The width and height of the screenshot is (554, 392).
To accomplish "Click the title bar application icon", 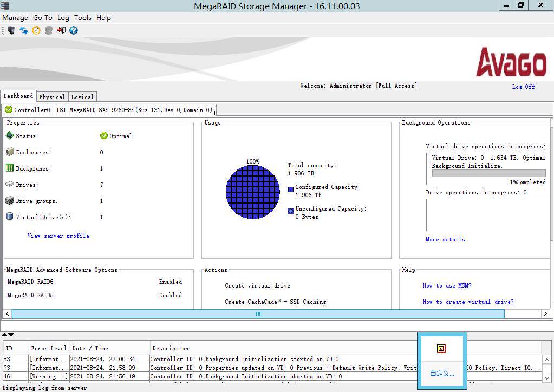I will coord(5,5).
